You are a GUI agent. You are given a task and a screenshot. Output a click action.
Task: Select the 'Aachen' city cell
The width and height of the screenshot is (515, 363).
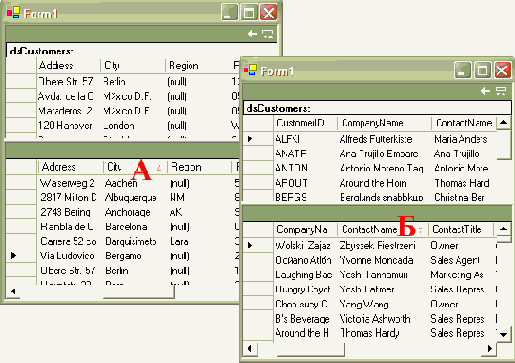click(x=134, y=183)
